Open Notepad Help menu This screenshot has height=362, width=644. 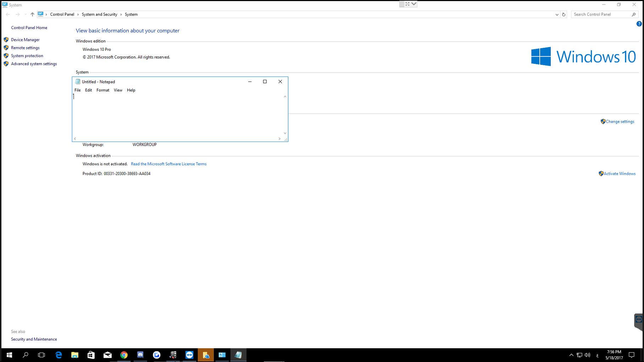click(x=131, y=90)
